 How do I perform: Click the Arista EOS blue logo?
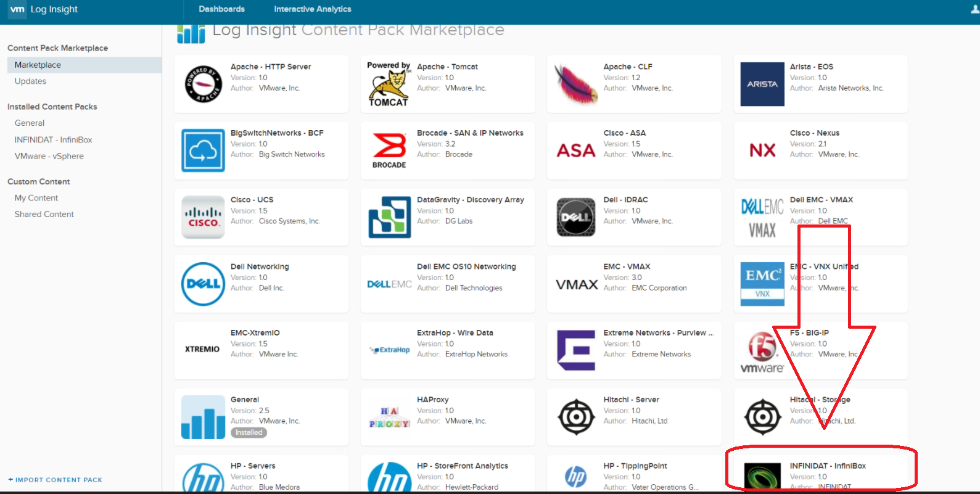tap(762, 84)
